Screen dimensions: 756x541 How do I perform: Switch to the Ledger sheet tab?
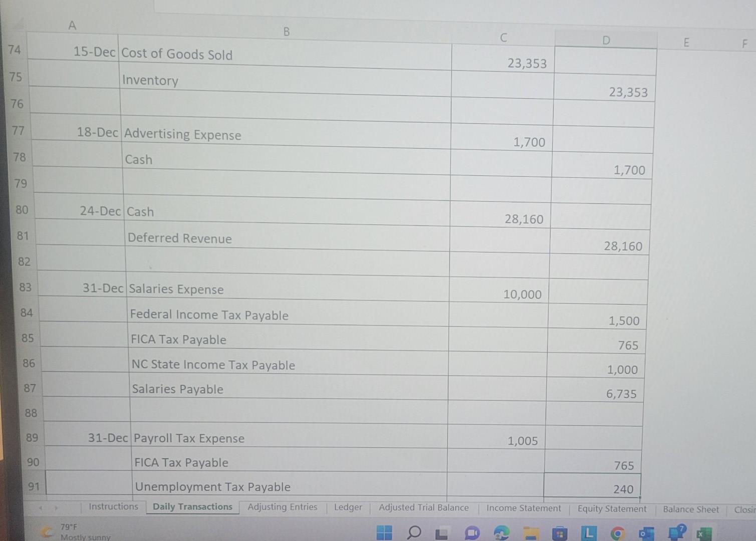tap(348, 507)
